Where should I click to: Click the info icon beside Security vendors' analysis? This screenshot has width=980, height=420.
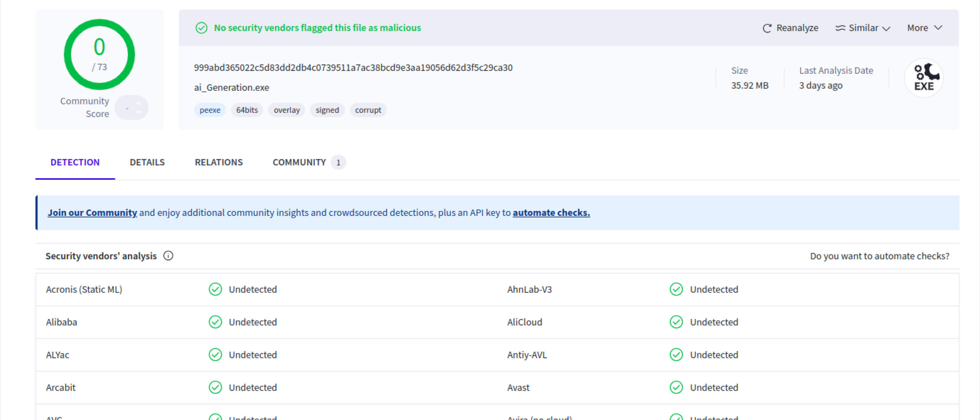click(x=168, y=256)
